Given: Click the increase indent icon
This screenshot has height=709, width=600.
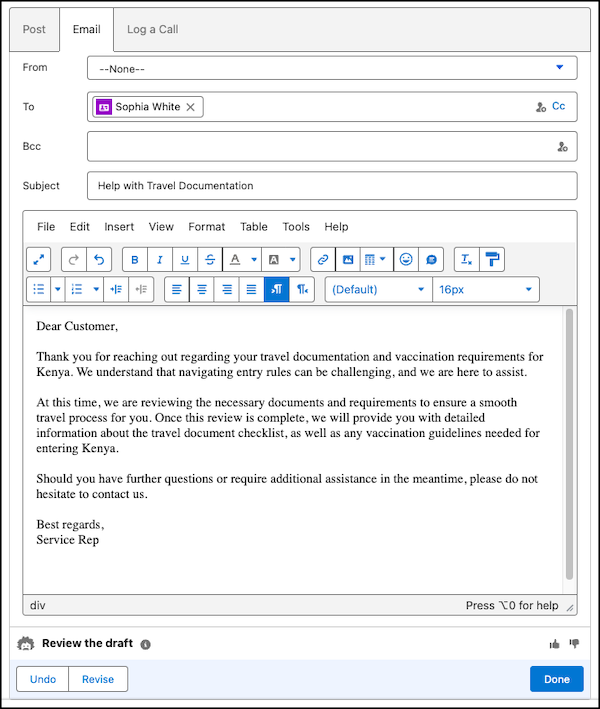Looking at the screenshot, I should [116, 289].
